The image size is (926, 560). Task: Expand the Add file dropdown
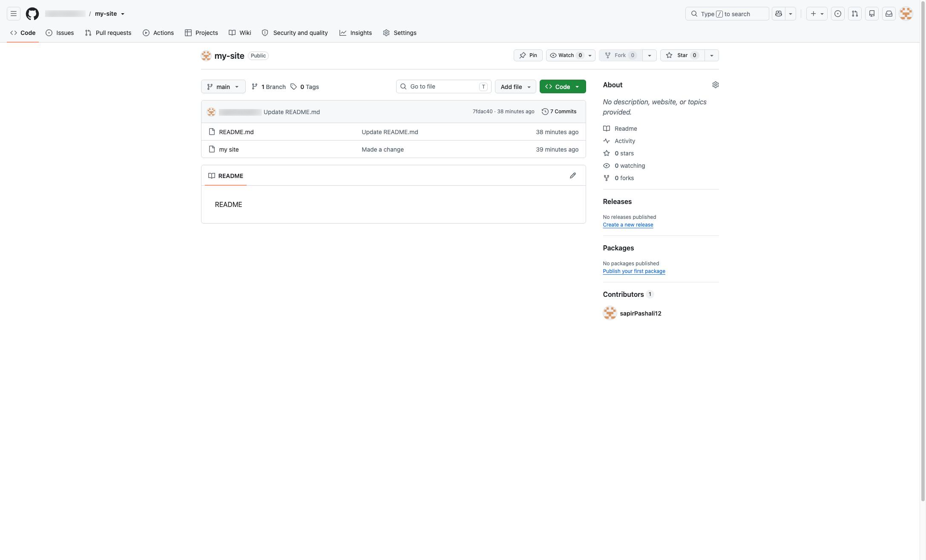pos(515,86)
